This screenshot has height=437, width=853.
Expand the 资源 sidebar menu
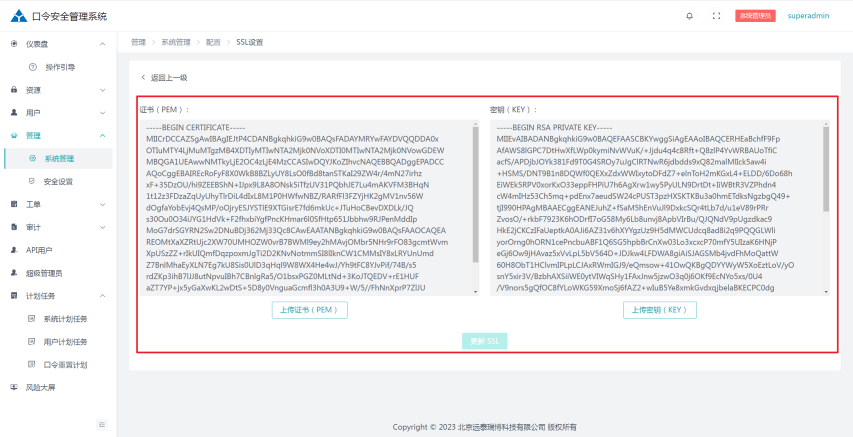coord(58,90)
